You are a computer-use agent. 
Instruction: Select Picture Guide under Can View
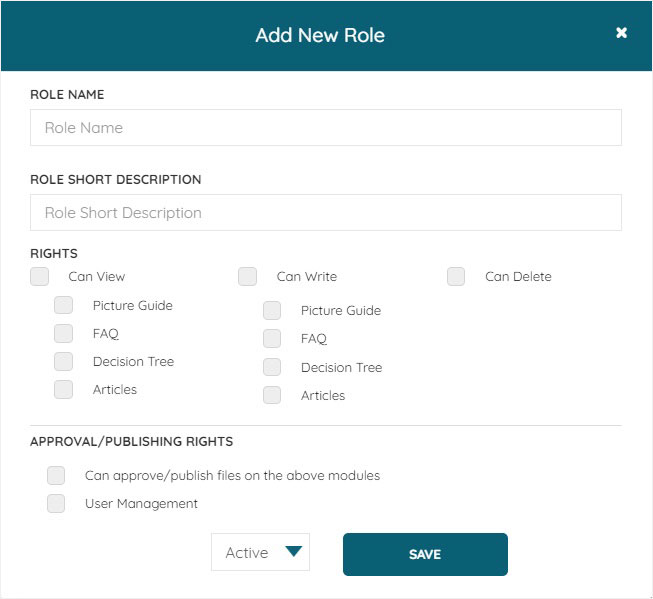click(63, 305)
